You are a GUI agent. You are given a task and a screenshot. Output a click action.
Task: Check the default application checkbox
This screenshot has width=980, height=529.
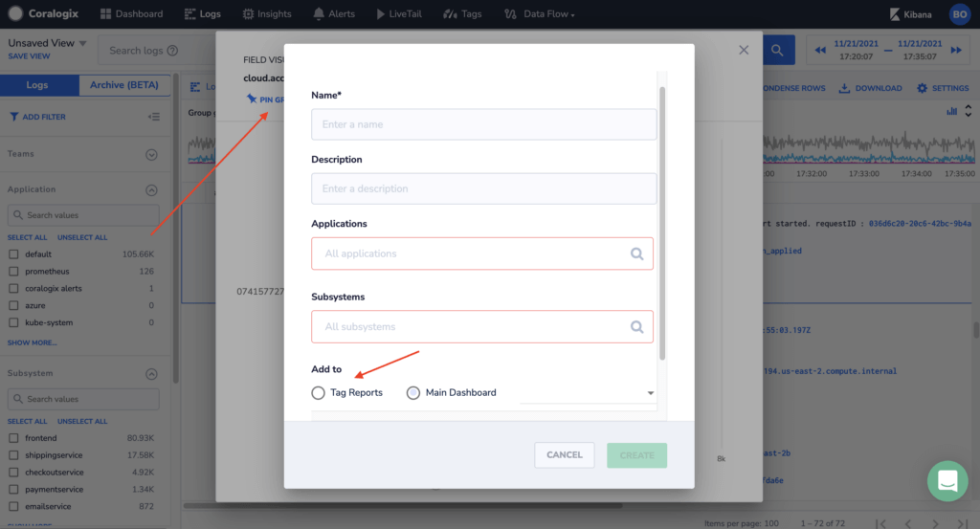click(13, 254)
